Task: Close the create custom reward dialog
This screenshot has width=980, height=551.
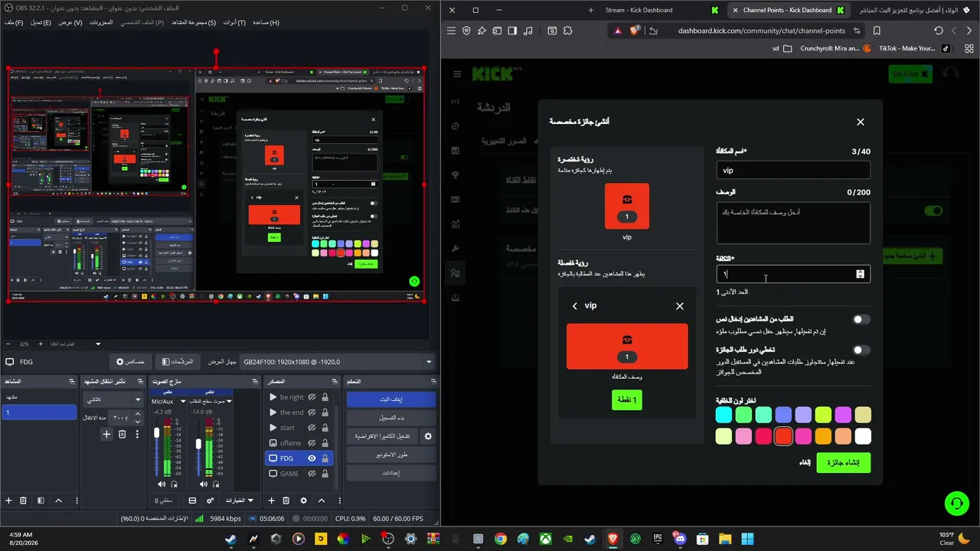Action: pos(861,122)
